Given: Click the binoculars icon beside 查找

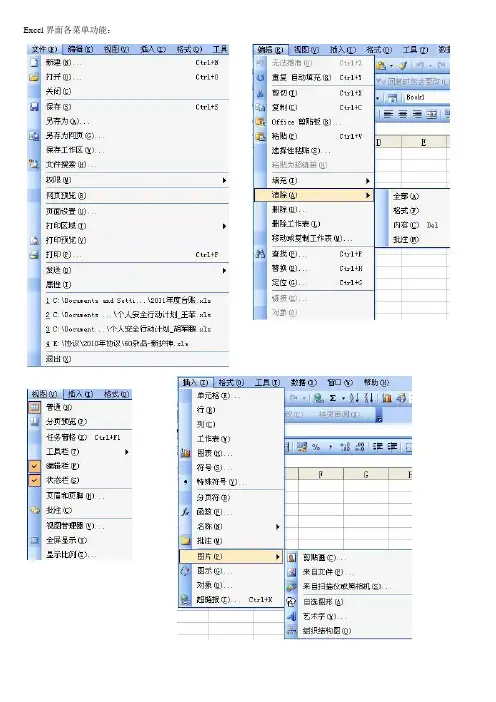Looking at the screenshot, I should [x=261, y=254].
